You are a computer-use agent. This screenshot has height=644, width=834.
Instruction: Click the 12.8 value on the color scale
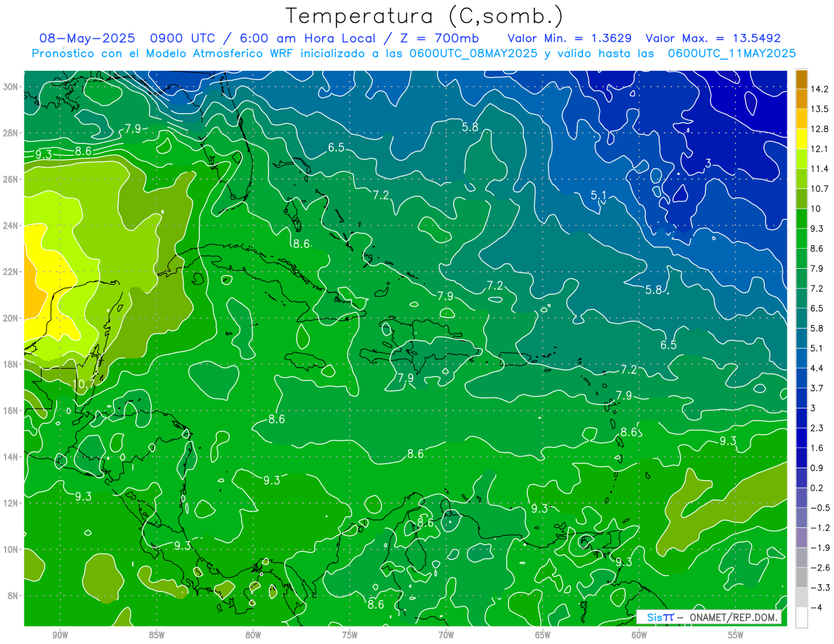[x=821, y=129]
